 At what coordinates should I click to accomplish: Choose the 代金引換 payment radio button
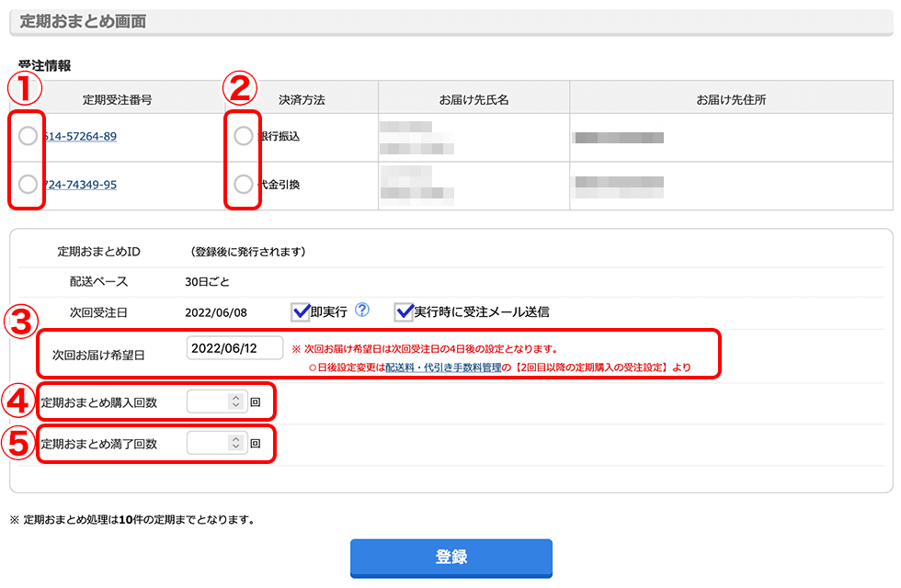[x=243, y=185]
